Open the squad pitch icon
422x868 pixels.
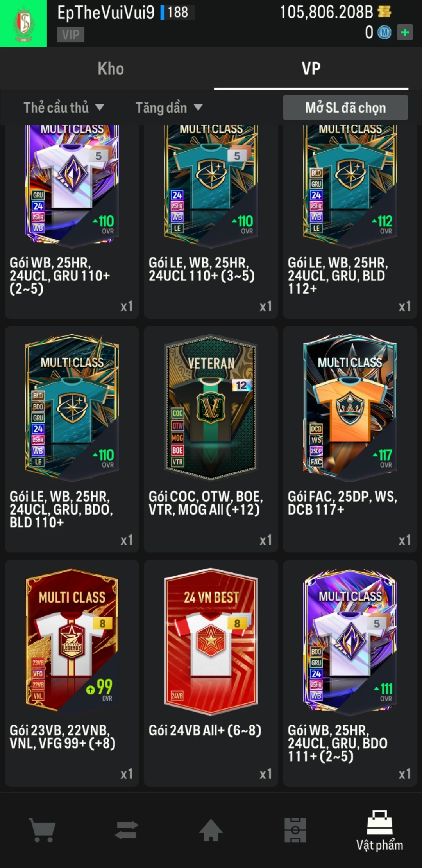pos(295,830)
